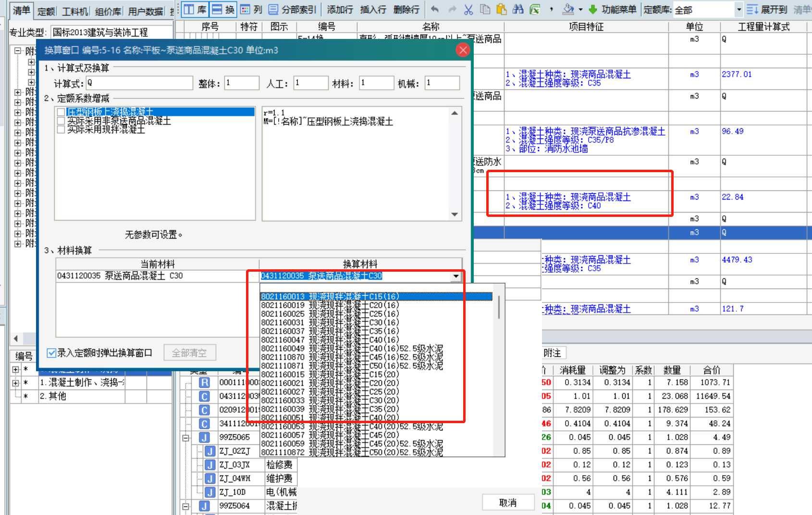Expand 1.混凝土制作、浇捣 tree row
Viewport: 812px width, 515px height.
(x=15, y=383)
